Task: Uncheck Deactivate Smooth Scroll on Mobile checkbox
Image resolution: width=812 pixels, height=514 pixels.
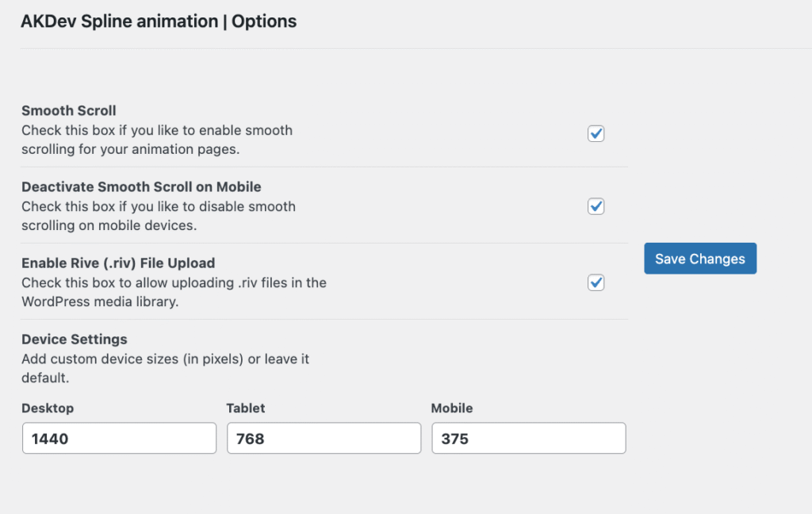Action: [x=596, y=207]
